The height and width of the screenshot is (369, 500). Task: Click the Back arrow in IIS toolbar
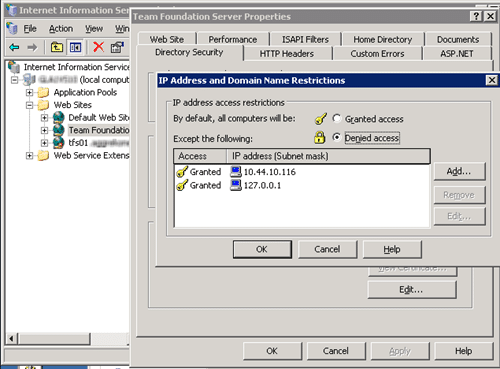(14, 47)
